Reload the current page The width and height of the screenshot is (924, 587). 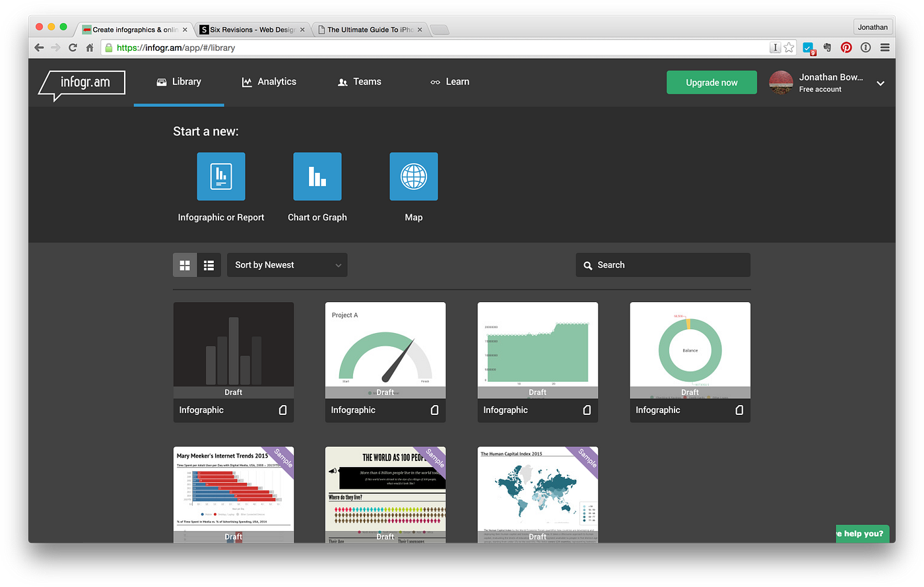[73, 47]
